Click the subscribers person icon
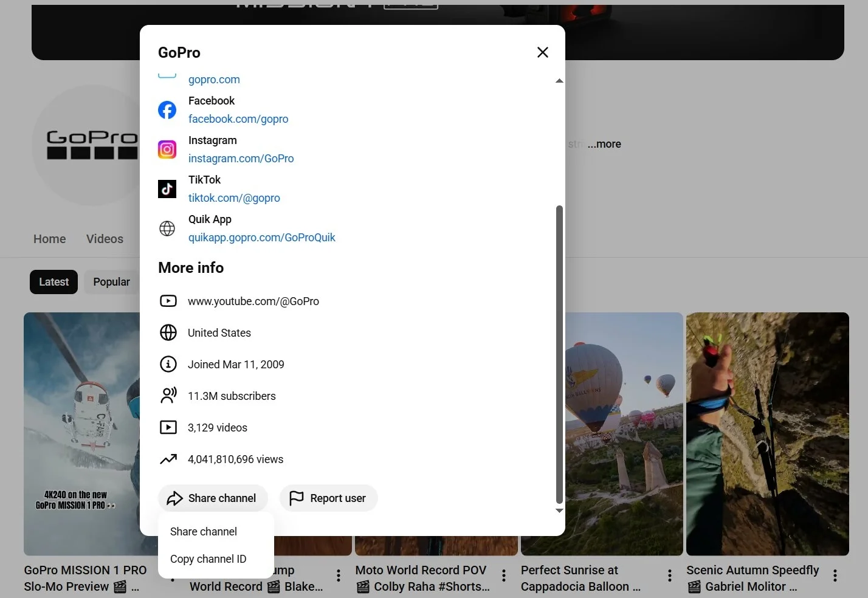868x598 pixels. pos(168,396)
